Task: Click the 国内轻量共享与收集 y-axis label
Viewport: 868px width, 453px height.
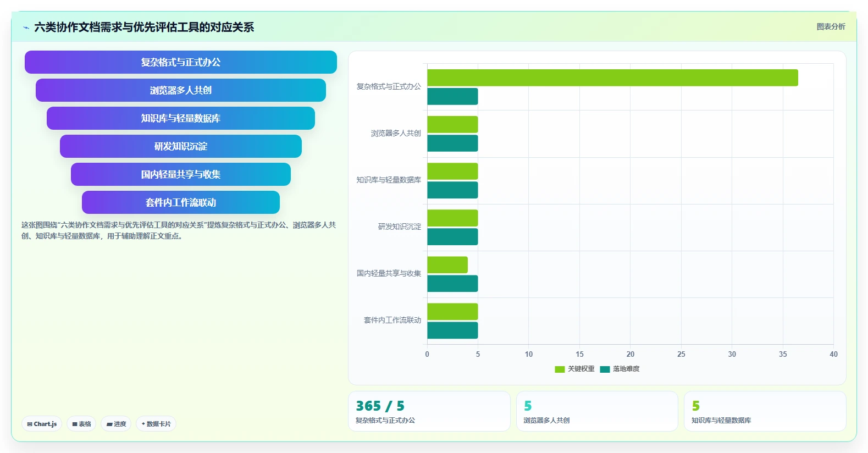Action: [x=389, y=273]
